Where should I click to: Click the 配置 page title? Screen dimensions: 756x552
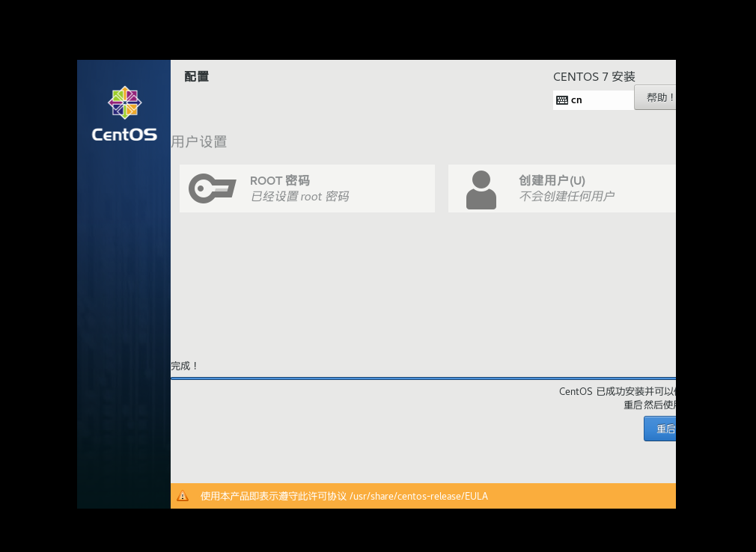coord(197,76)
